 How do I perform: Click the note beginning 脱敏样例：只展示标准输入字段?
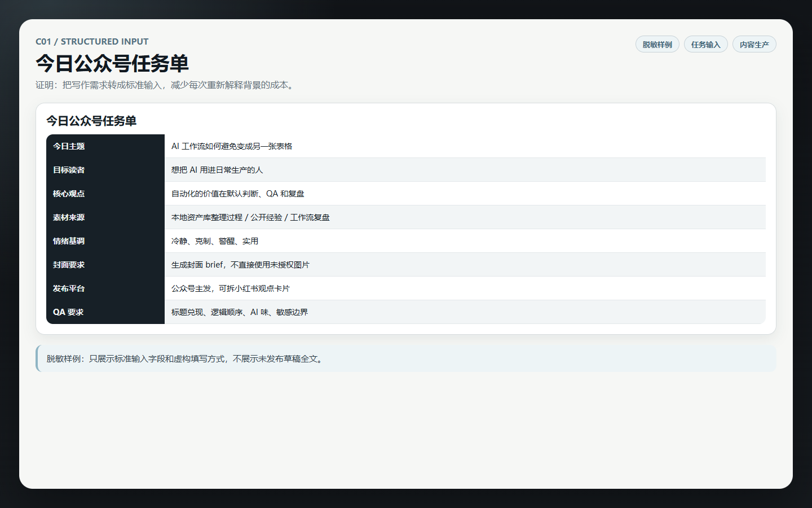coord(406,359)
